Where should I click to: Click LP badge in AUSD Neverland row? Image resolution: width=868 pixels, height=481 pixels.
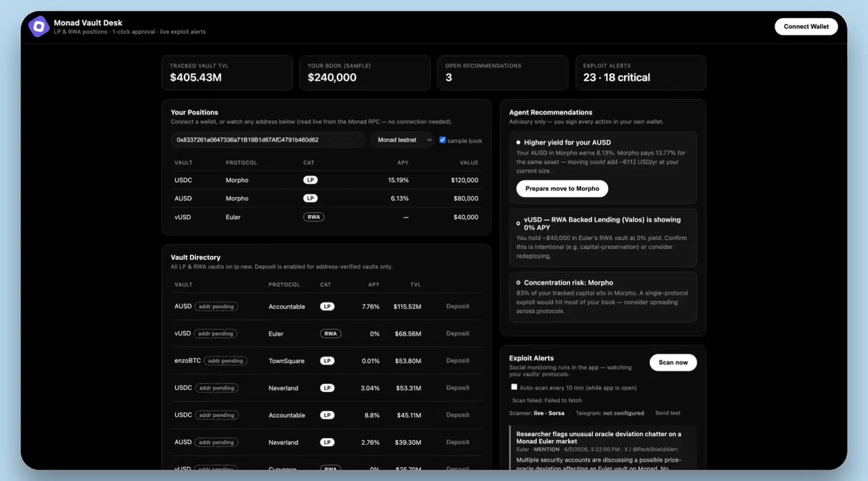click(x=327, y=442)
